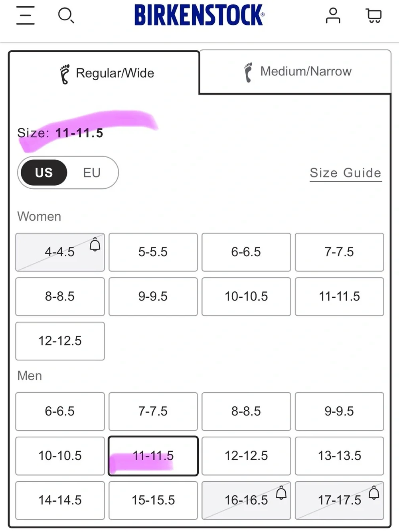Tap notify bell on Women 4-4.5

[x=95, y=245]
